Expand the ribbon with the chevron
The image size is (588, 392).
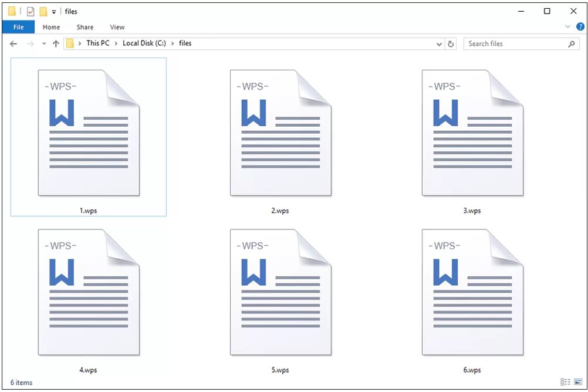pos(567,26)
